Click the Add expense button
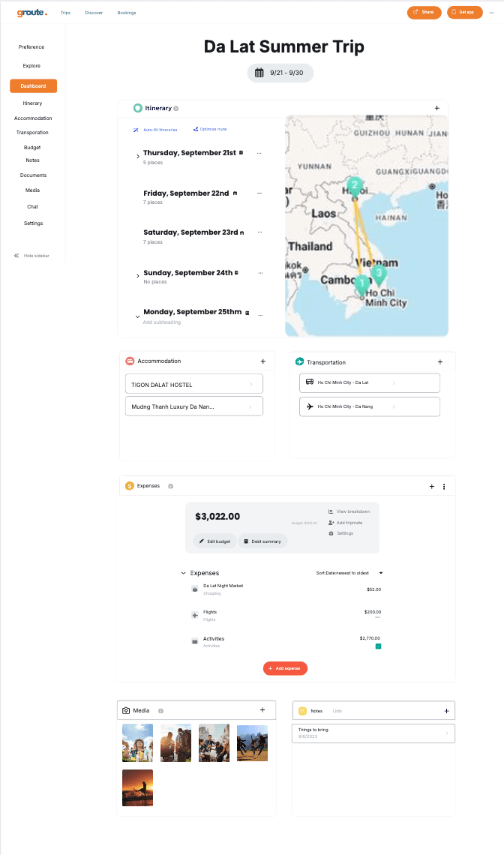This screenshot has width=504, height=855. [x=285, y=668]
